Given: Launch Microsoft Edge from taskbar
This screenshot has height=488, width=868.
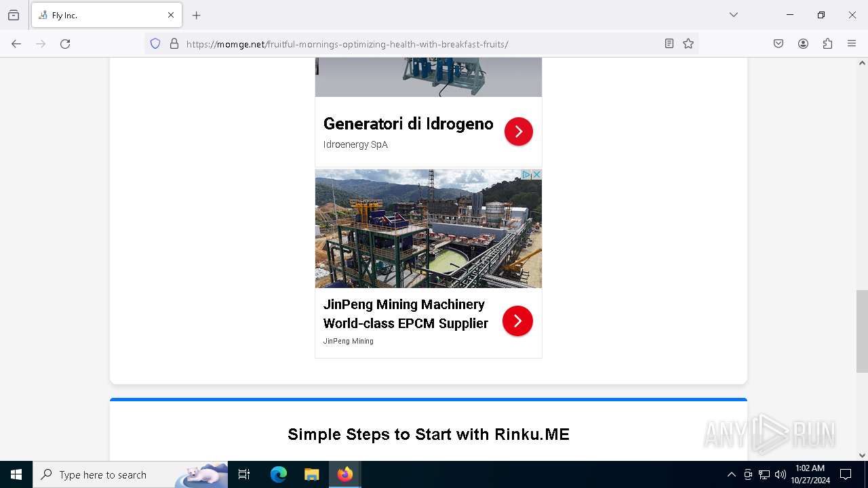Looking at the screenshot, I should 279,474.
